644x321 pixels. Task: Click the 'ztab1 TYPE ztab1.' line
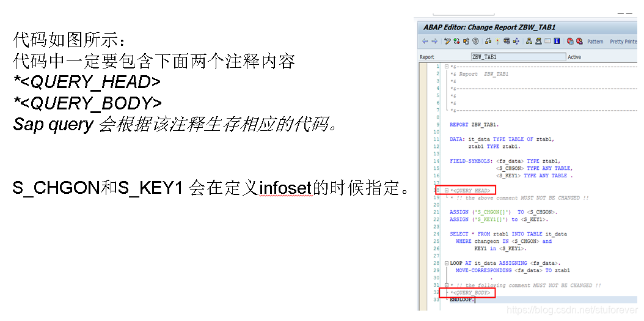(494, 146)
